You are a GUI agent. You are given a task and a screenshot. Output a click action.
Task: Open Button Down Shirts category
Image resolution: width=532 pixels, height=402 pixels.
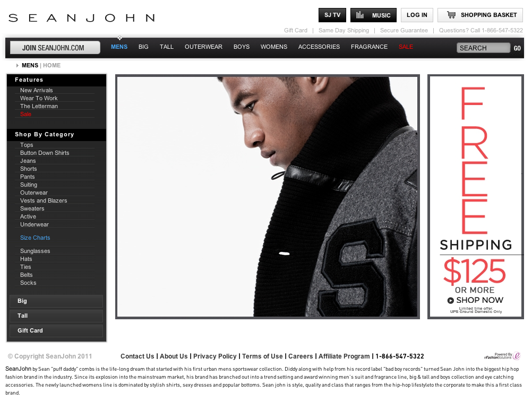click(45, 153)
